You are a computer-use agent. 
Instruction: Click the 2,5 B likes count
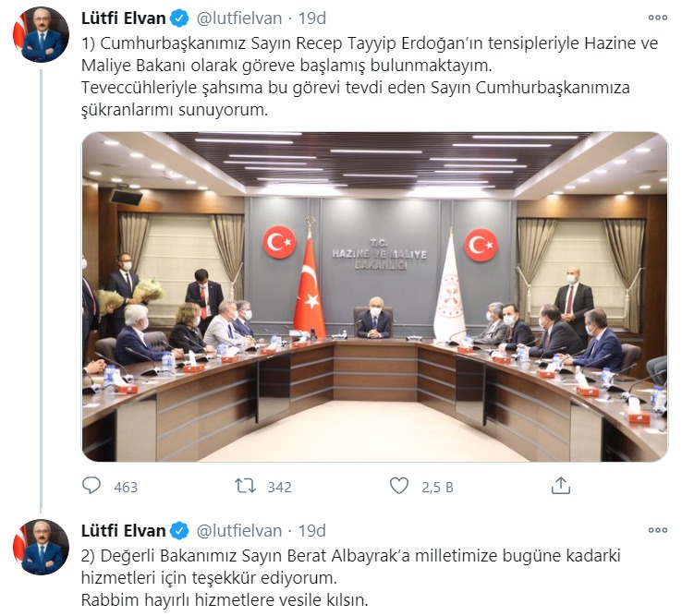(x=437, y=488)
